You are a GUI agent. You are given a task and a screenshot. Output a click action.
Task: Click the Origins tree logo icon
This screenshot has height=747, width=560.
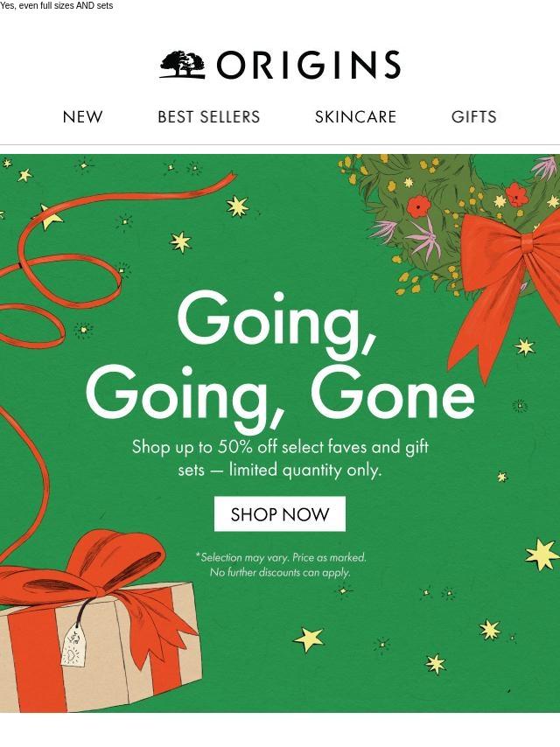pyautogui.click(x=183, y=65)
